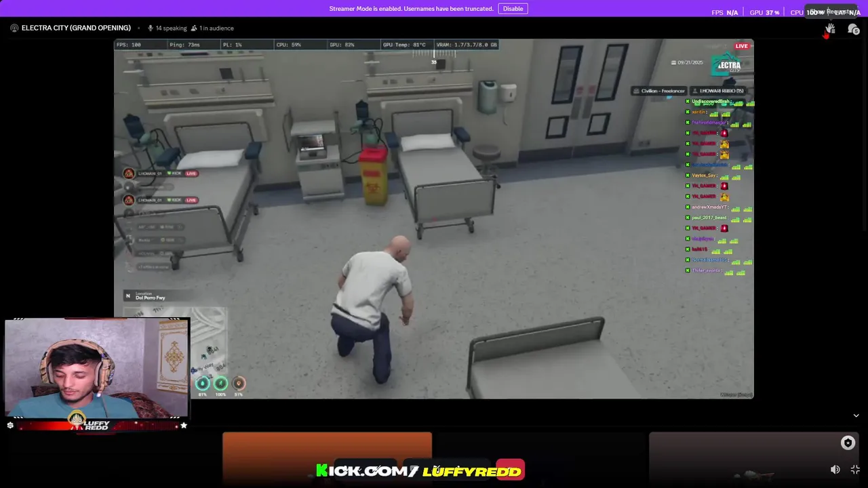Click the moderator shield badge on tile
The image size is (868, 488).
(x=848, y=443)
